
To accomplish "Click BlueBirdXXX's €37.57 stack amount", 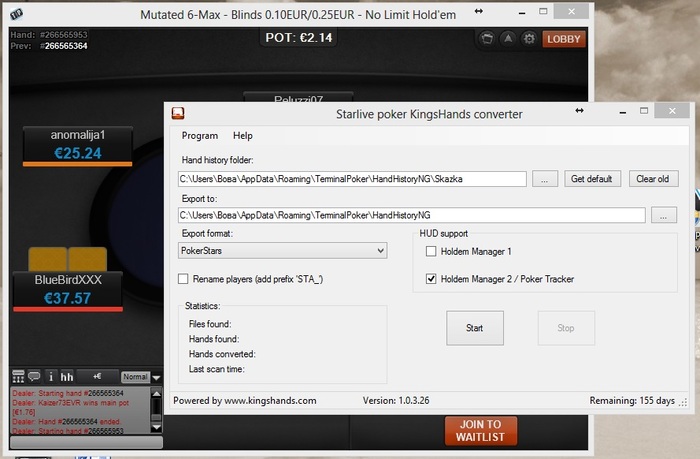I will tap(67, 298).
